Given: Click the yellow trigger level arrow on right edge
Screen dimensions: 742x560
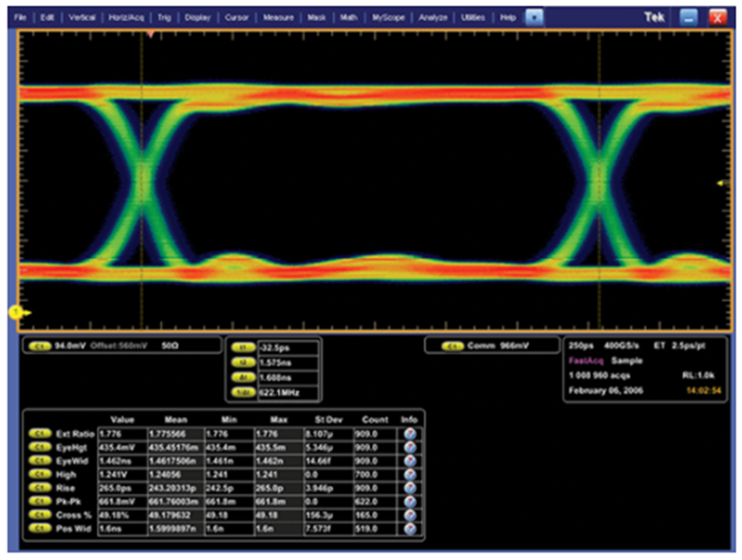Looking at the screenshot, I should [721, 184].
